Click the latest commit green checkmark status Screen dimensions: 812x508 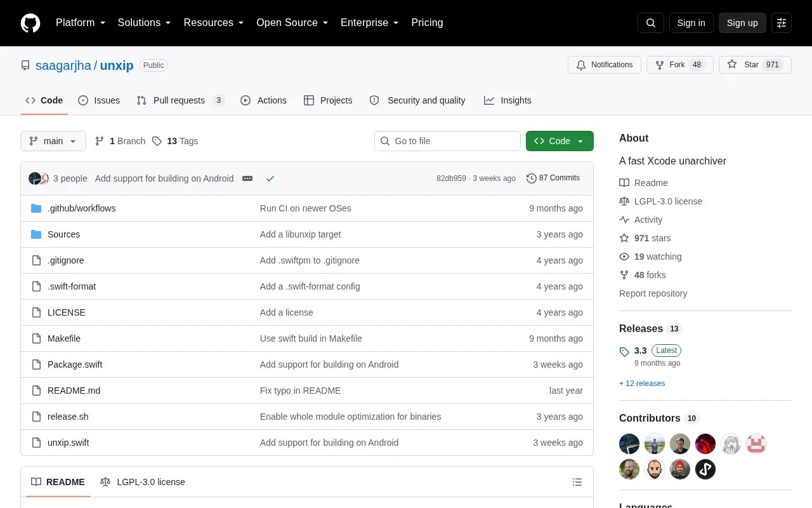point(270,178)
